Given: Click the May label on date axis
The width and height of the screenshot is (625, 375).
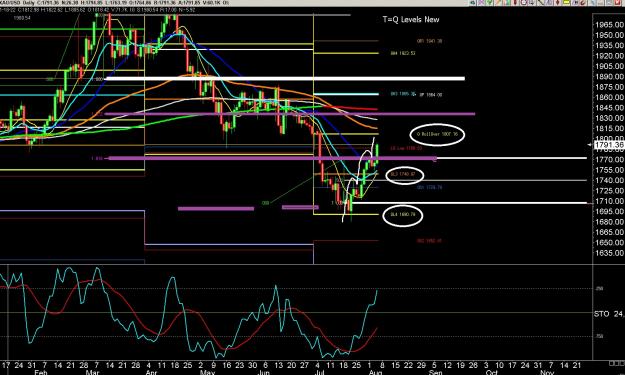Looking at the screenshot, I should point(207,372).
